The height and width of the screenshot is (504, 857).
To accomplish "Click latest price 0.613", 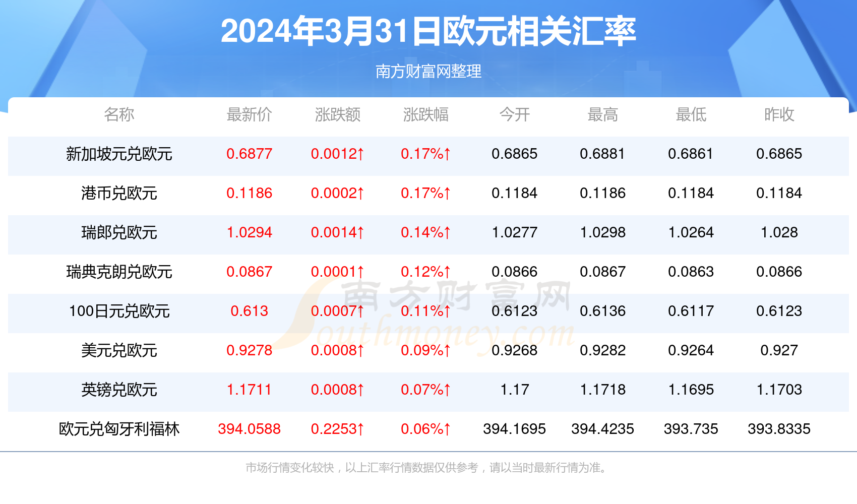I will 249,311.
